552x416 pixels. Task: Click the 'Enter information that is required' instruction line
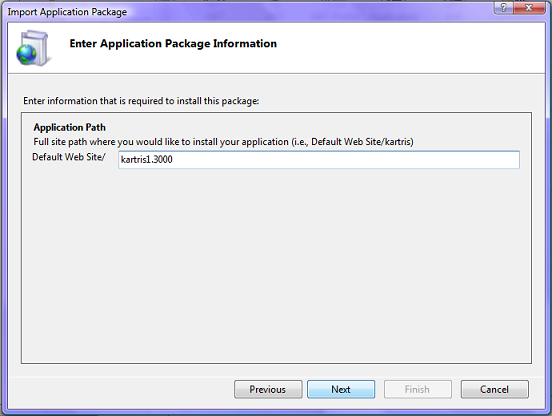(x=141, y=101)
